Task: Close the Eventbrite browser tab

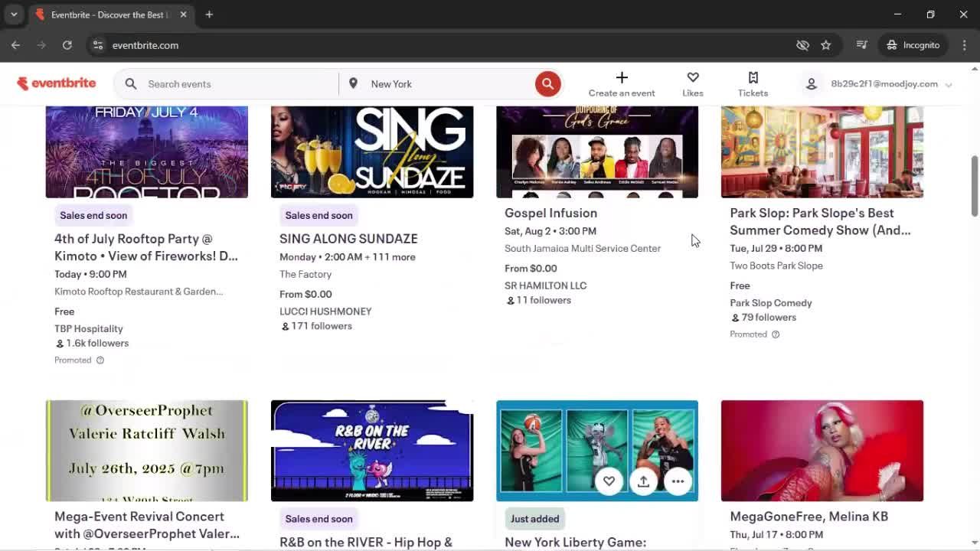Action: pos(183,15)
